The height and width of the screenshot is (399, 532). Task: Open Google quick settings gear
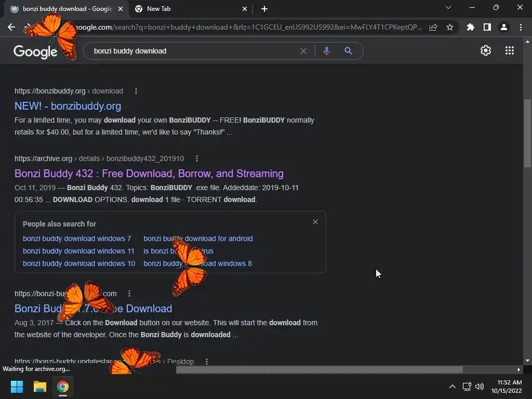click(486, 50)
